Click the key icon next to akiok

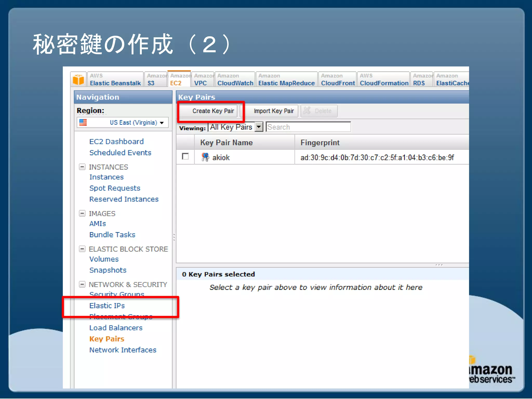[x=205, y=157]
